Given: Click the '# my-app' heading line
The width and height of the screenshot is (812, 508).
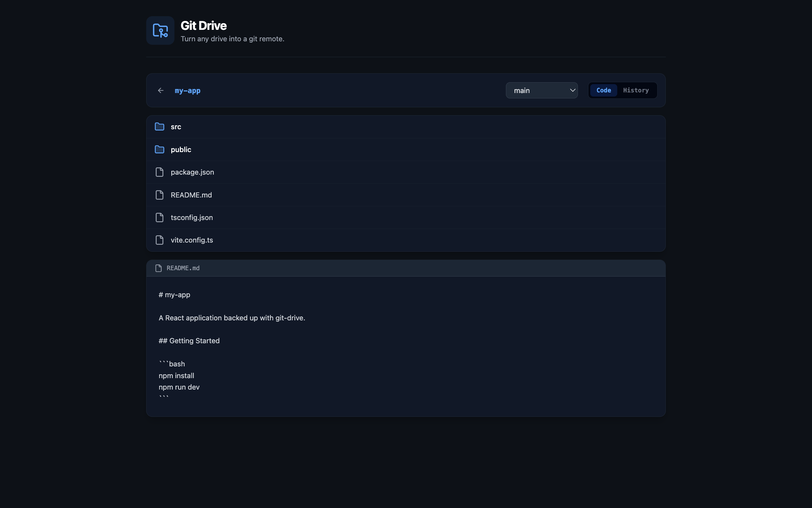Looking at the screenshot, I should click(x=174, y=295).
